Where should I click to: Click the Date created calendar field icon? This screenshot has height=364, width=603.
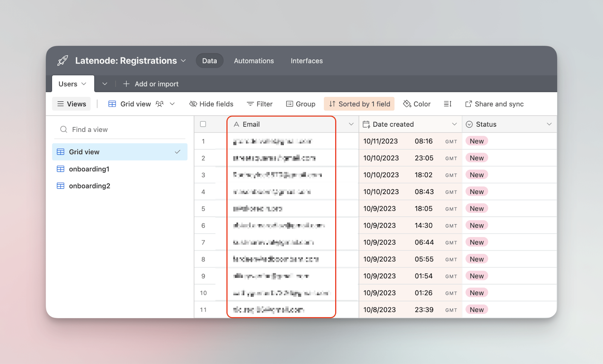(366, 124)
